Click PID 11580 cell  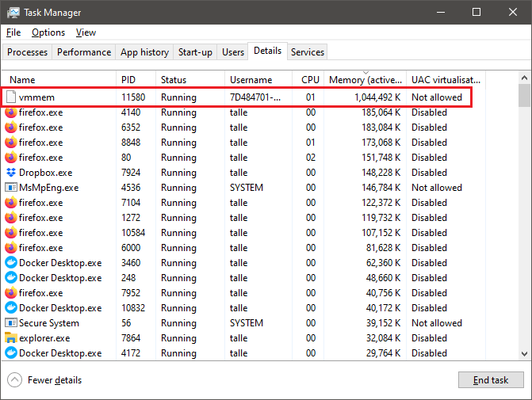click(133, 97)
